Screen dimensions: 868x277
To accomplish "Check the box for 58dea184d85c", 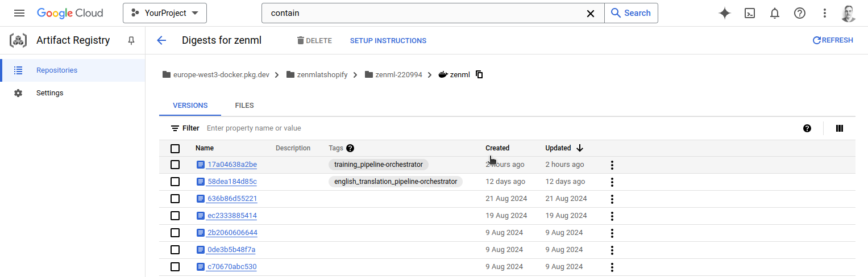I will click(x=175, y=182).
